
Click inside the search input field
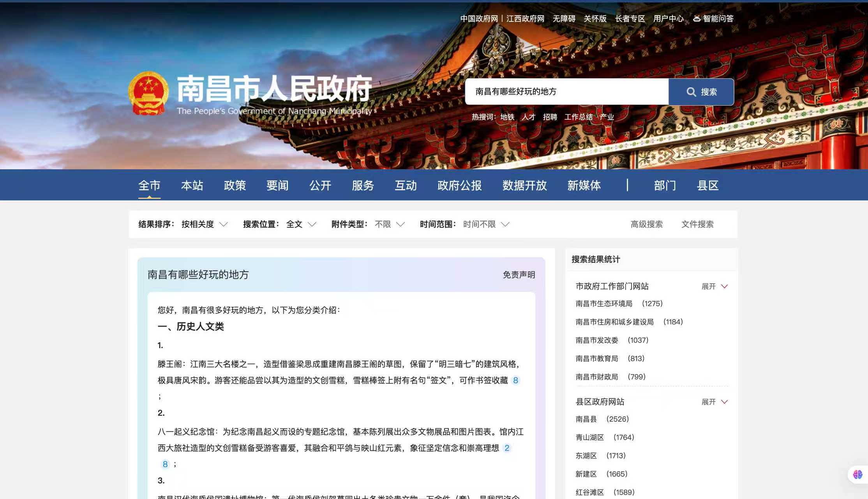(565, 92)
